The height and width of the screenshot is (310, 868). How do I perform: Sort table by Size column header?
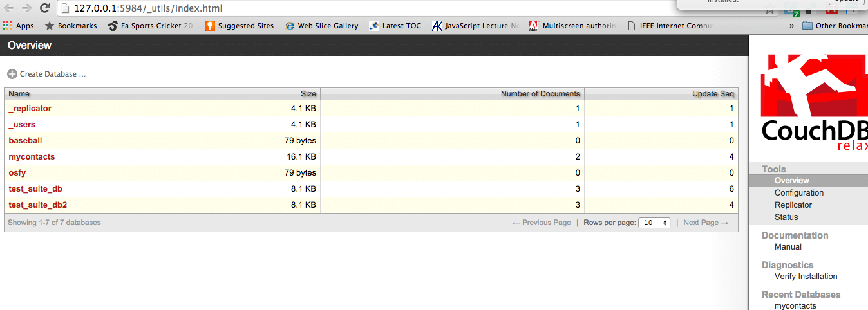[x=261, y=94]
